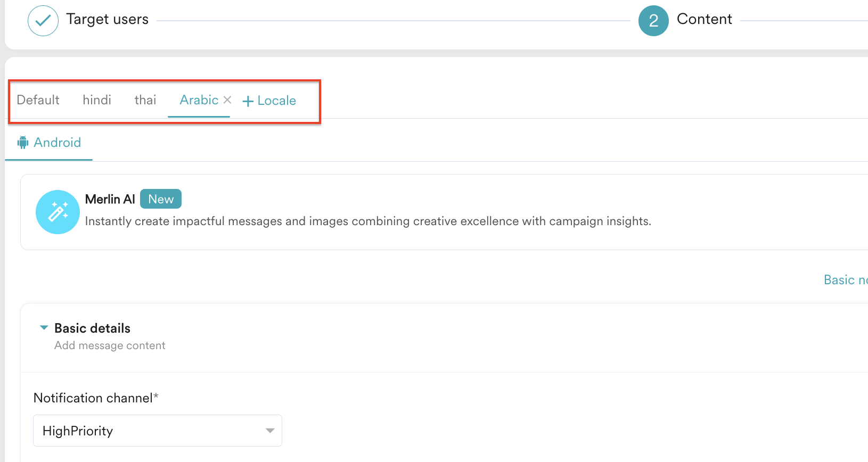The width and height of the screenshot is (868, 462).
Task: Click the Android robot icon
Action: click(x=23, y=143)
